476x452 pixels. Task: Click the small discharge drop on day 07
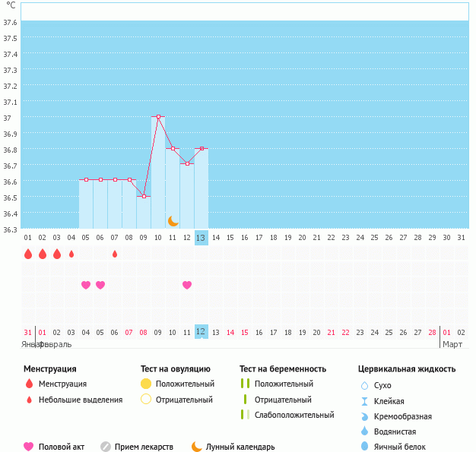115,254
